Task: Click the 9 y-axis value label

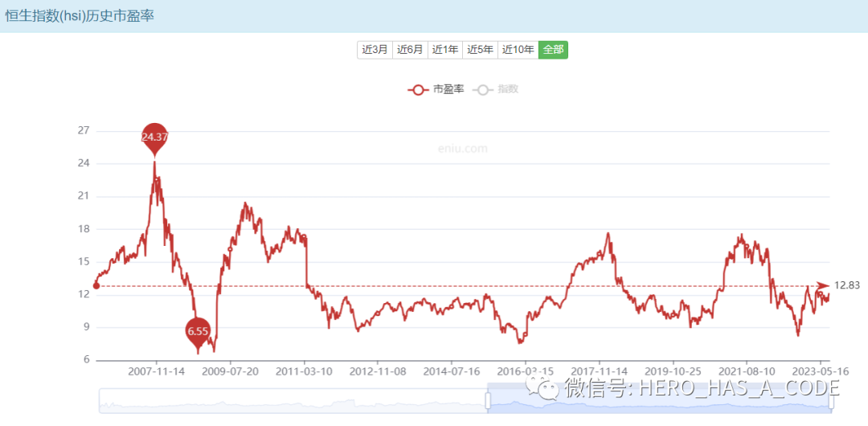Action: coord(87,327)
